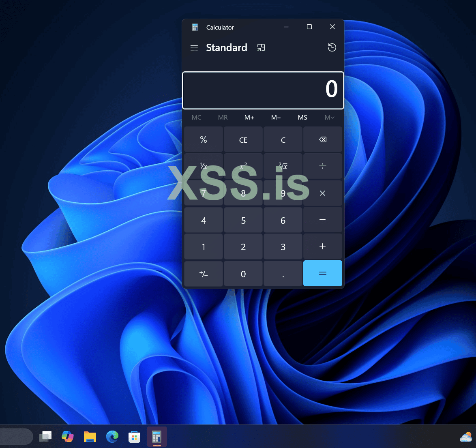Image resolution: width=476 pixels, height=448 pixels.
Task: Click the x squared button
Action: pyautogui.click(x=243, y=166)
